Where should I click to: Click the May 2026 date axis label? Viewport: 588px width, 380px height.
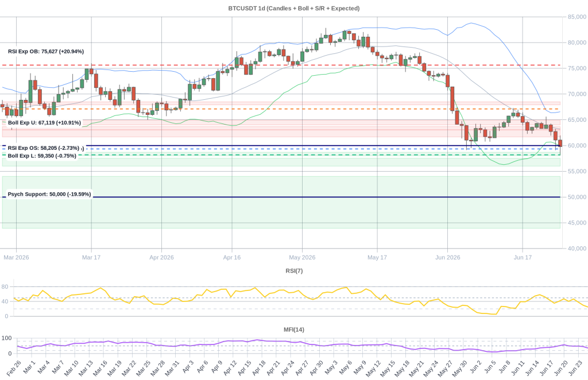[302, 258]
